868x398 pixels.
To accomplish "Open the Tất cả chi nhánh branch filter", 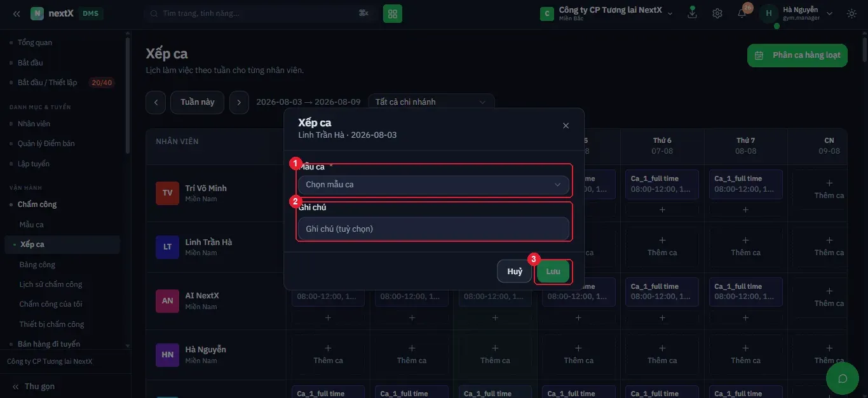I will [x=431, y=102].
